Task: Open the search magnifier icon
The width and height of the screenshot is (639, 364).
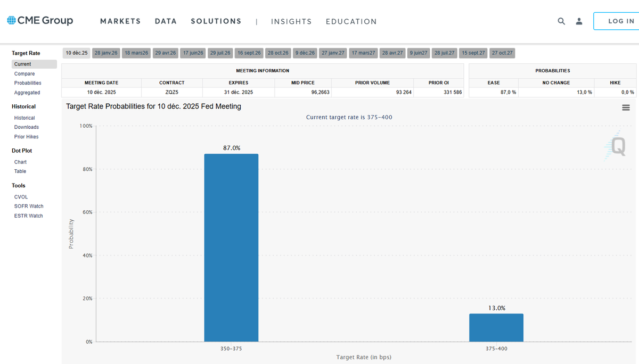Action: point(561,21)
